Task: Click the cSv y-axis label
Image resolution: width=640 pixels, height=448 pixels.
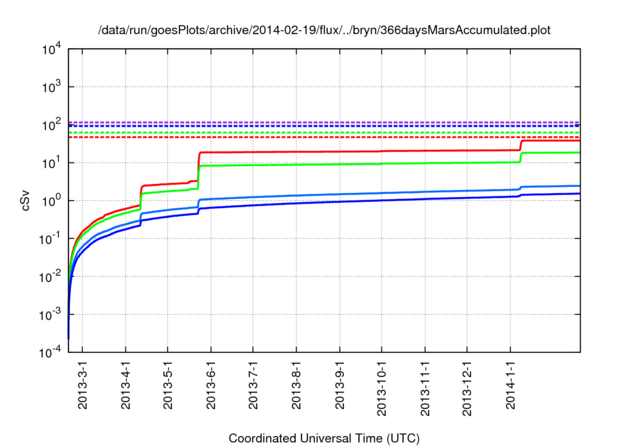Action: 27,200
